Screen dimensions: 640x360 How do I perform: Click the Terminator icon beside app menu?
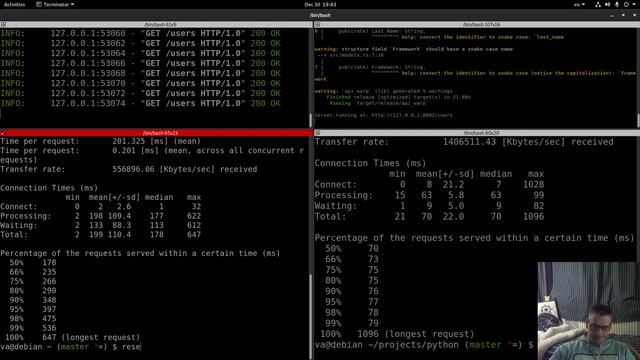(x=39, y=4)
